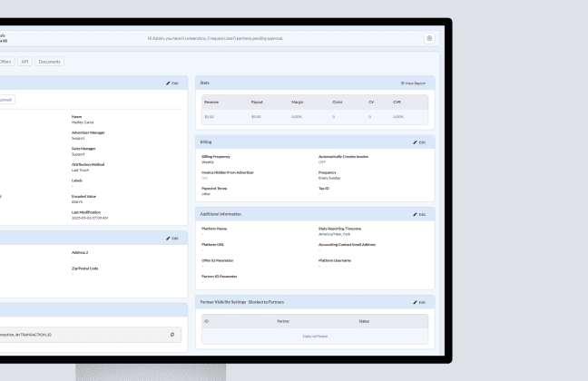Click 'Last Touch' attribution method value
This screenshot has height=381, width=588.
[80, 171]
